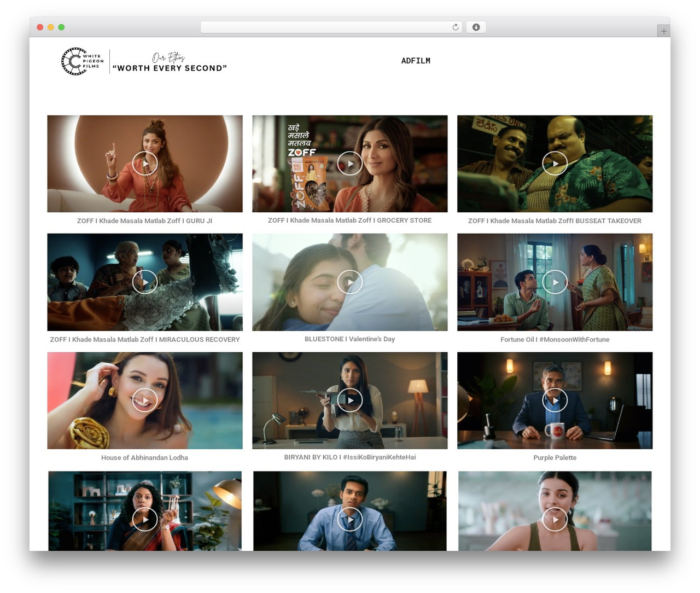The image size is (700, 593).
Task: Play the ZOFF GURU JI video
Action: pos(145,164)
